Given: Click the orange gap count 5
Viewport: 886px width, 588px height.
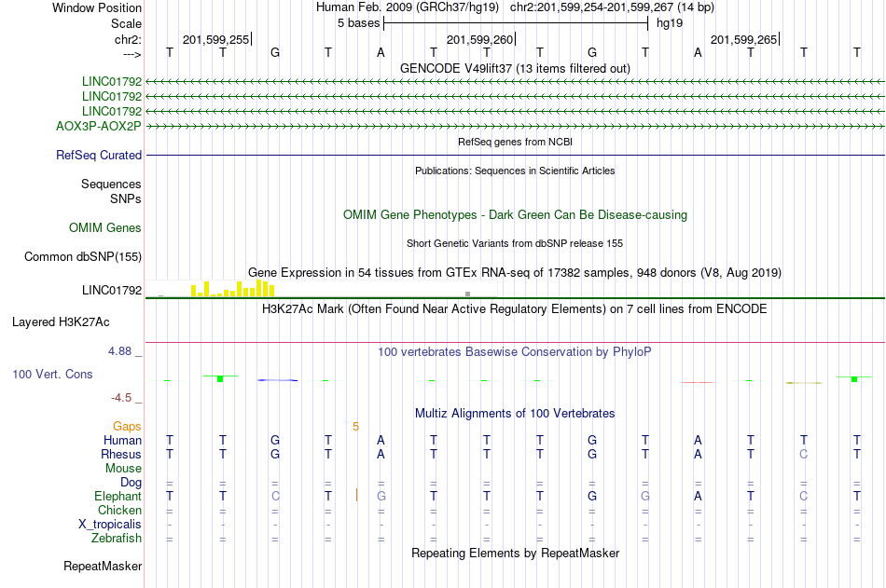Looking at the screenshot, I should click(x=355, y=427).
